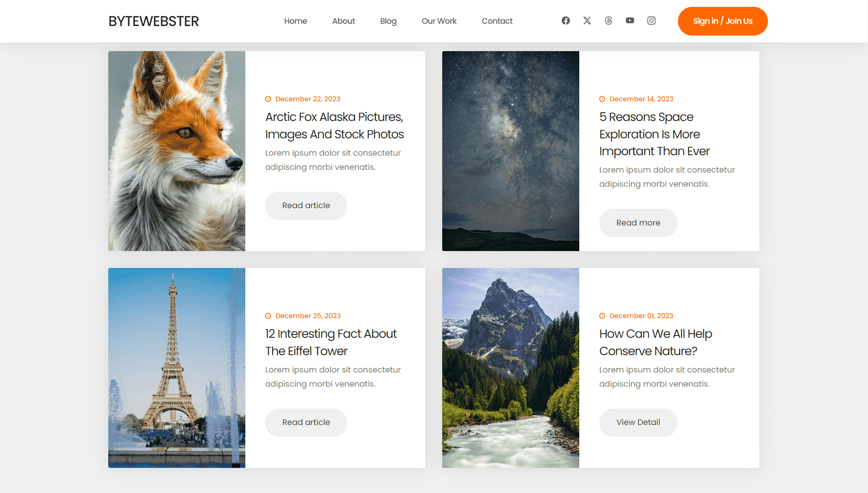Navigate to the Contact page

coord(497,21)
